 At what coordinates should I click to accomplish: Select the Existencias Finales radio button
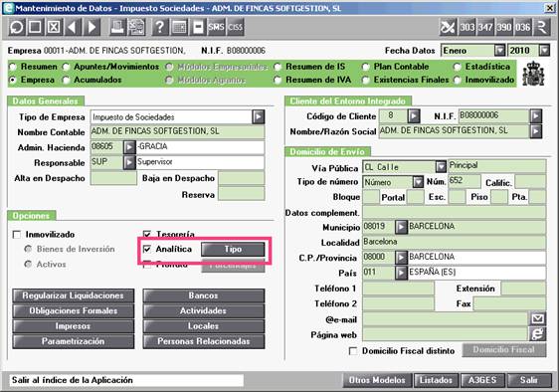point(365,81)
